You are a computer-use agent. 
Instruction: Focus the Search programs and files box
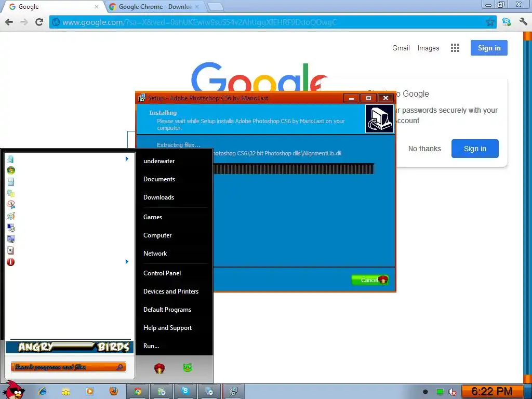(x=68, y=367)
